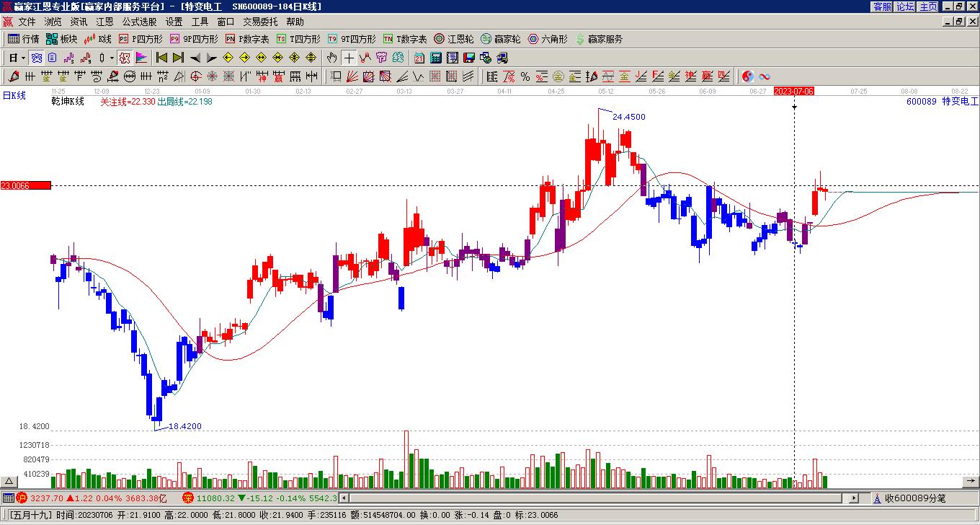This screenshot has width=980, height=525.
Task: Open the 资讯 menu
Action: (79, 22)
